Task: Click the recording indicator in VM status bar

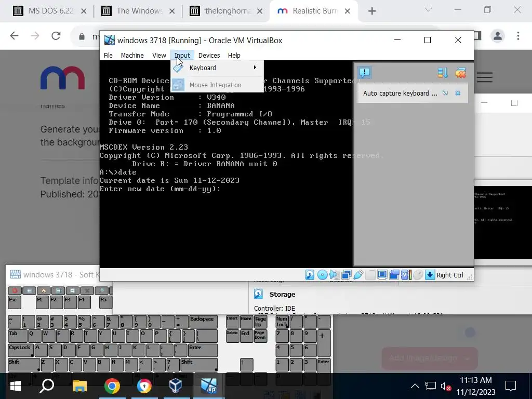Action: click(x=394, y=275)
